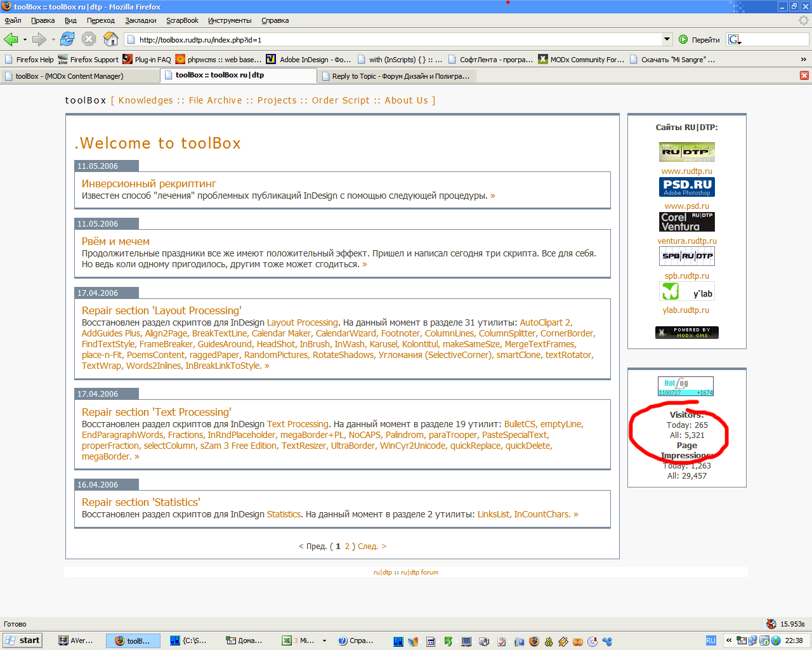Open the Закладки menu
This screenshot has height=650, width=812.
point(141,20)
